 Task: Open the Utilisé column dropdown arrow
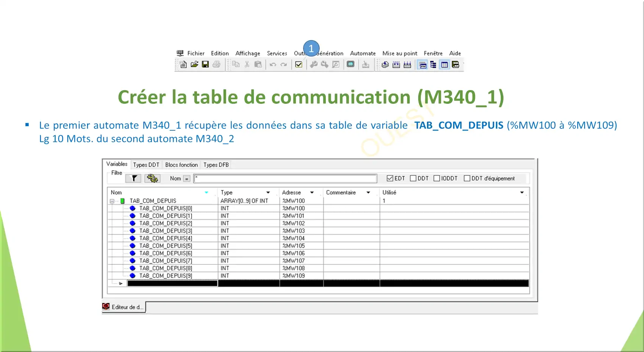(x=522, y=192)
